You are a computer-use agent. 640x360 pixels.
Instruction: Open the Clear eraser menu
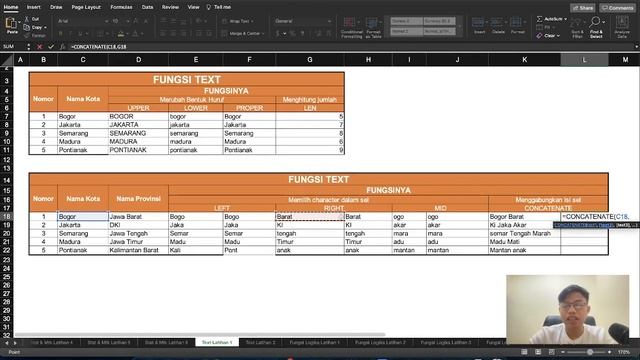548,36
